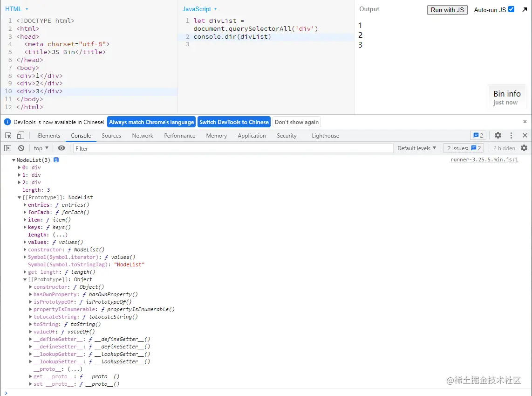Open console settings gear beside 2 hidden
The height and width of the screenshot is (396, 532).
(x=524, y=148)
